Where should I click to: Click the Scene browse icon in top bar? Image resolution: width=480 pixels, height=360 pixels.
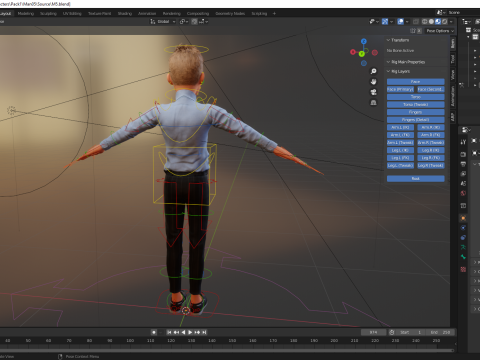point(441,12)
